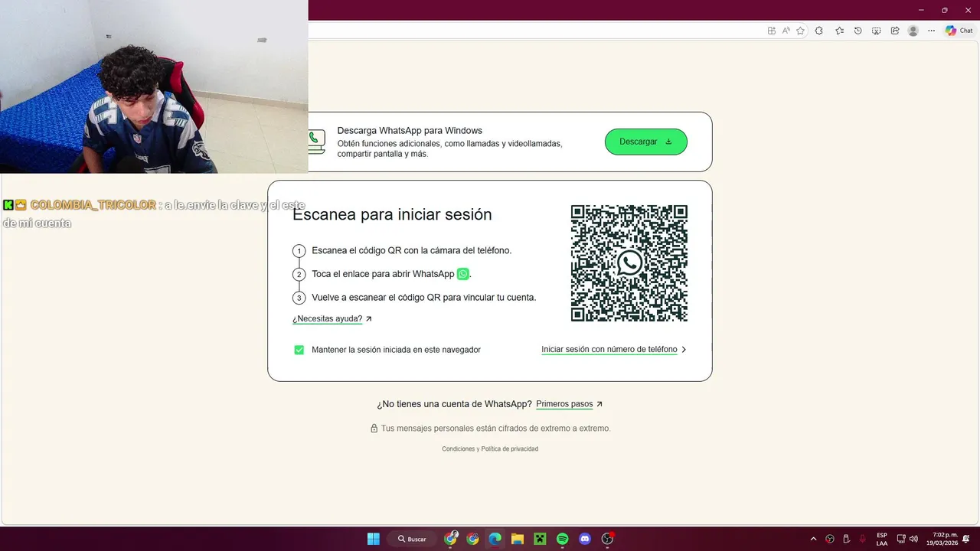Open Copilot Chat button
The height and width of the screenshot is (551, 980).
[959, 31]
